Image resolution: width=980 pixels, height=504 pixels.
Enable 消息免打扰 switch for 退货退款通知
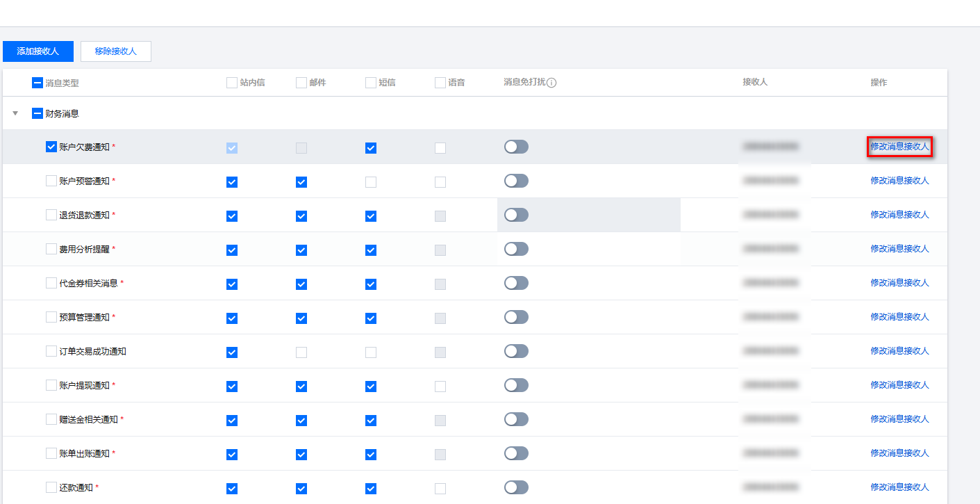click(516, 215)
